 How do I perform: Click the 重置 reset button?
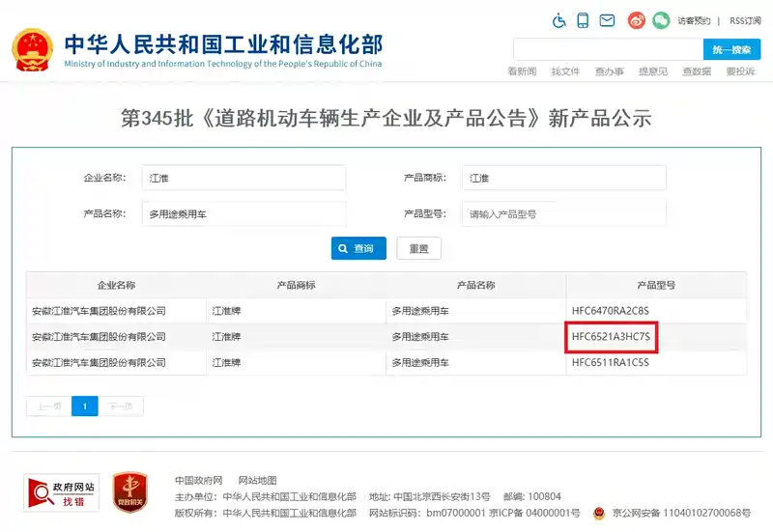click(418, 248)
